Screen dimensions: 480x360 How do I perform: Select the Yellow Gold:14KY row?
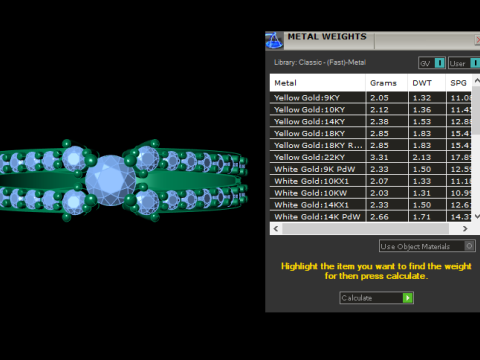(371, 122)
